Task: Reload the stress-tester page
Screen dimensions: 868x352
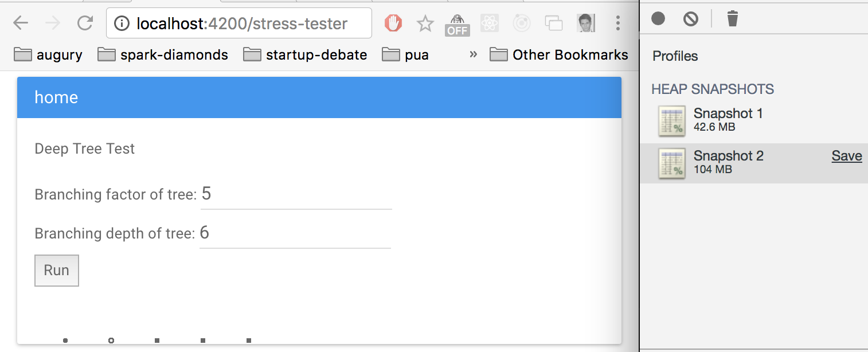Action: 85,23
